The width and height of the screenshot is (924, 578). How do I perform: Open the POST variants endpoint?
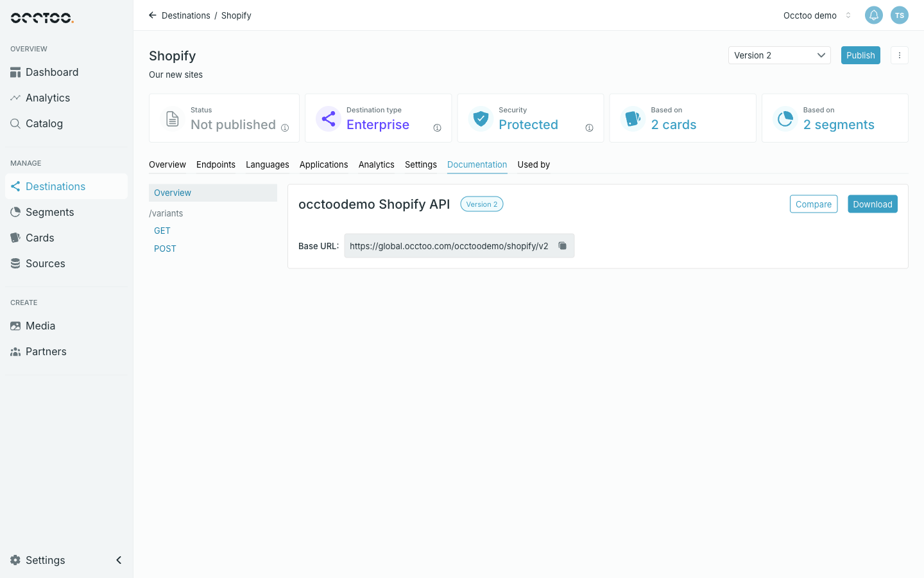pyautogui.click(x=165, y=249)
